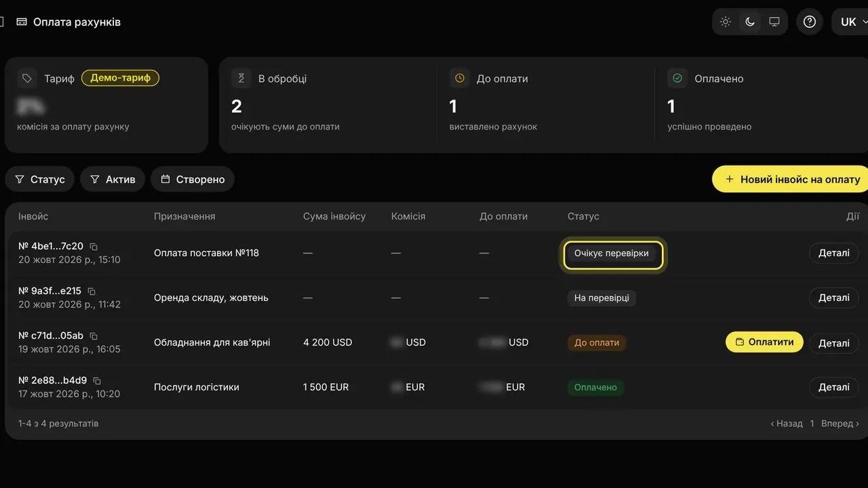Click the Послуги логістики purpose text
Viewport: 868px width, 488px height.
click(197, 387)
